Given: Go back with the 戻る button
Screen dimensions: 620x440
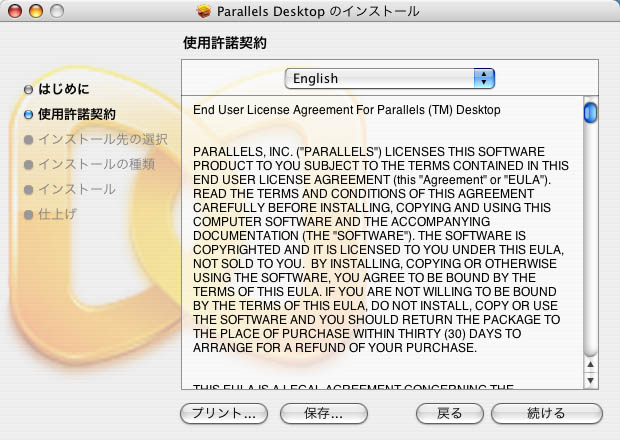Looking at the screenshot, I should (x=450, y=413).
